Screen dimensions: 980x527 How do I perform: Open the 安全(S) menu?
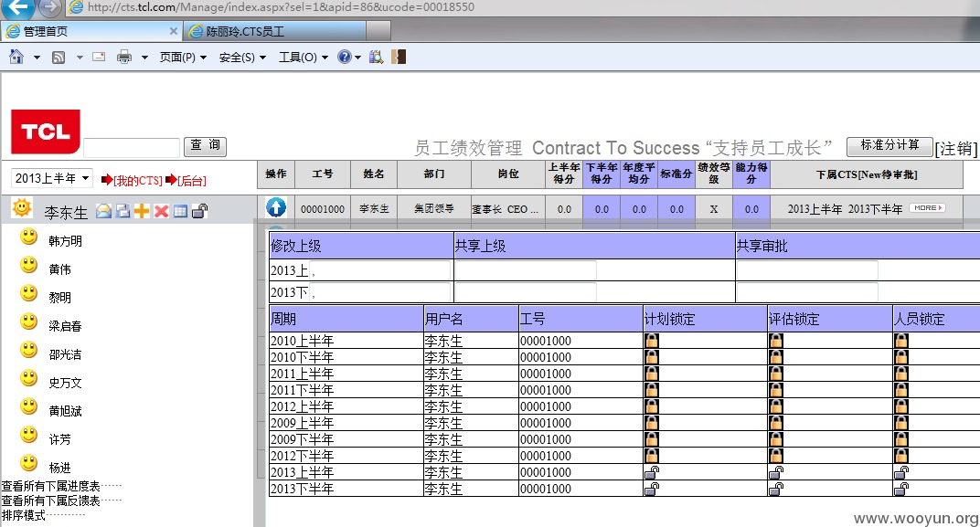[x=242, y=58]
